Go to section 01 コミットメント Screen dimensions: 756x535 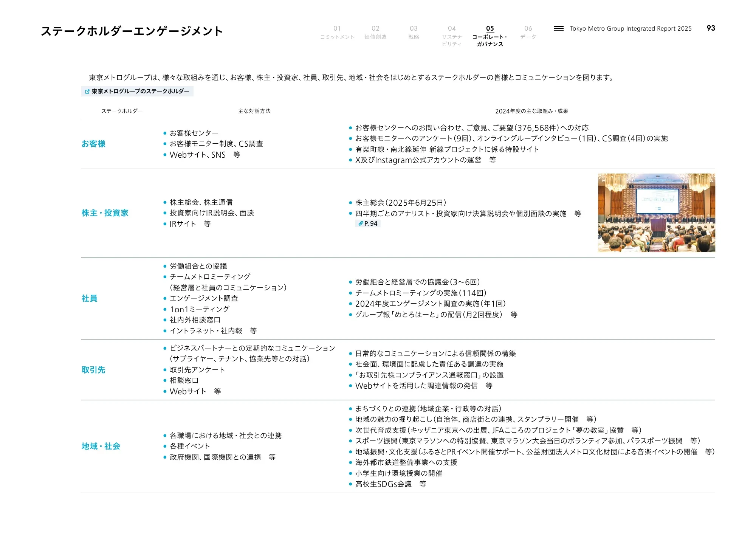click(337, 32)
